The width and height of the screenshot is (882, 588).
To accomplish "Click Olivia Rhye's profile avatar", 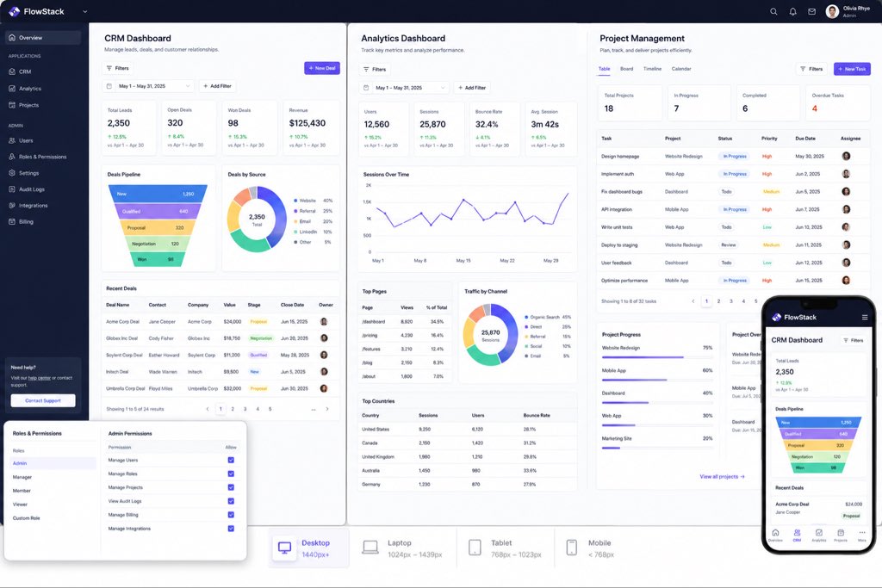I will [832, 11].
